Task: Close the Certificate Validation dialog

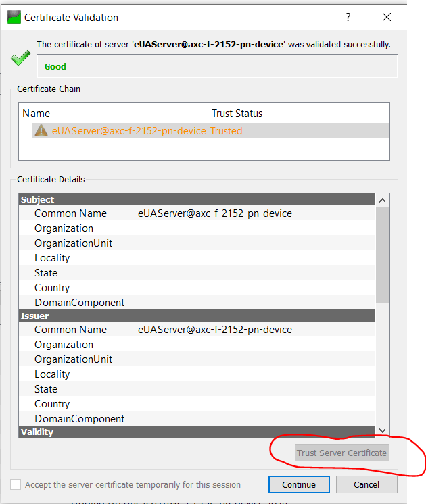Action: [x=387, y=17]
